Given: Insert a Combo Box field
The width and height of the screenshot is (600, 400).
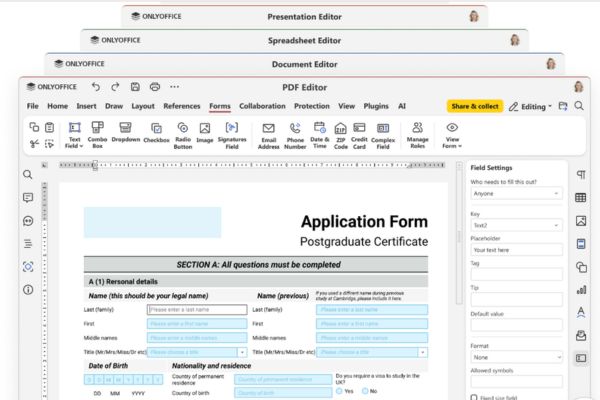Looking at the screenshot, I should (x=98, y=135).
